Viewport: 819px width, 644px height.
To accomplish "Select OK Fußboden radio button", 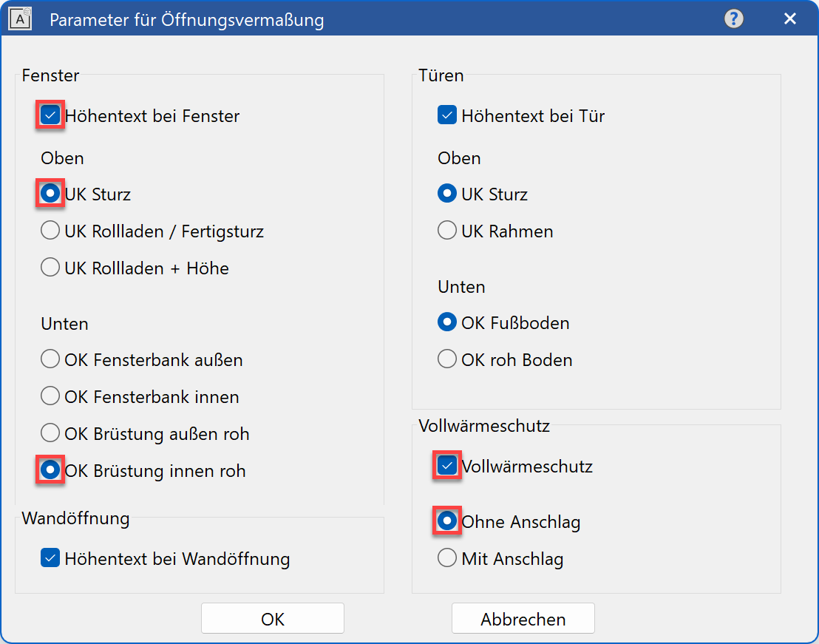I will click(447, 323).
